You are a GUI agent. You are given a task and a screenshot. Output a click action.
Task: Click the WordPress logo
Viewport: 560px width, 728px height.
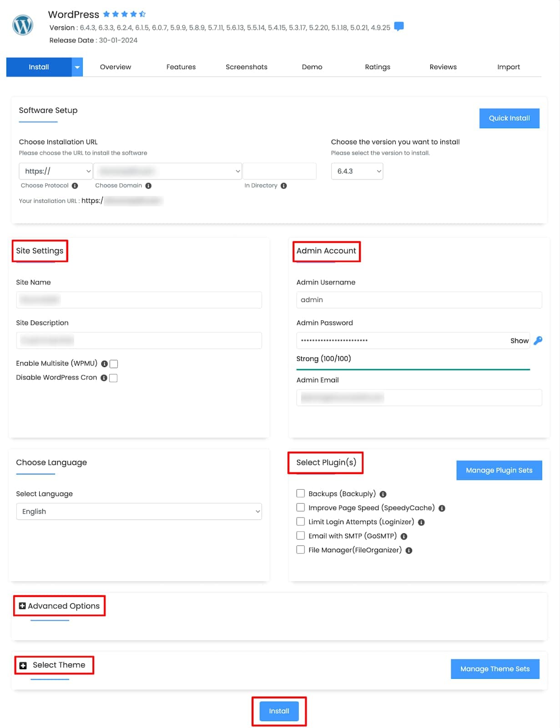pyautogui.click(x=22, y=25)
